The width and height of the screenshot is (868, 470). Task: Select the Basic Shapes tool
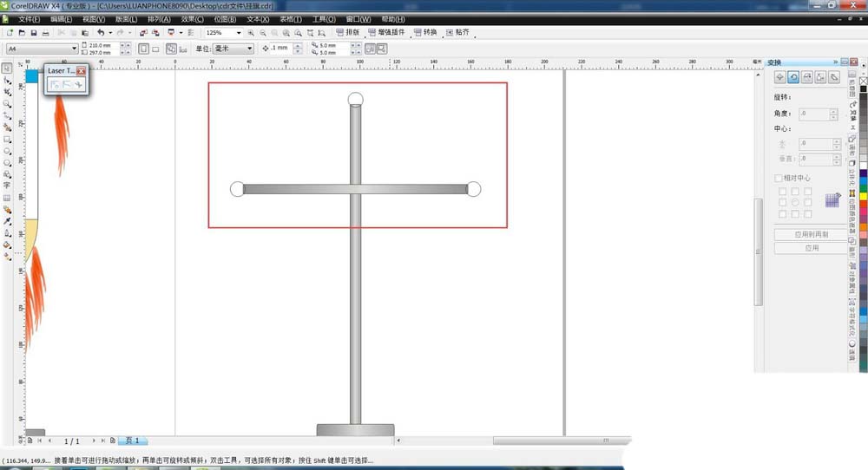click(x=7, y=174)
